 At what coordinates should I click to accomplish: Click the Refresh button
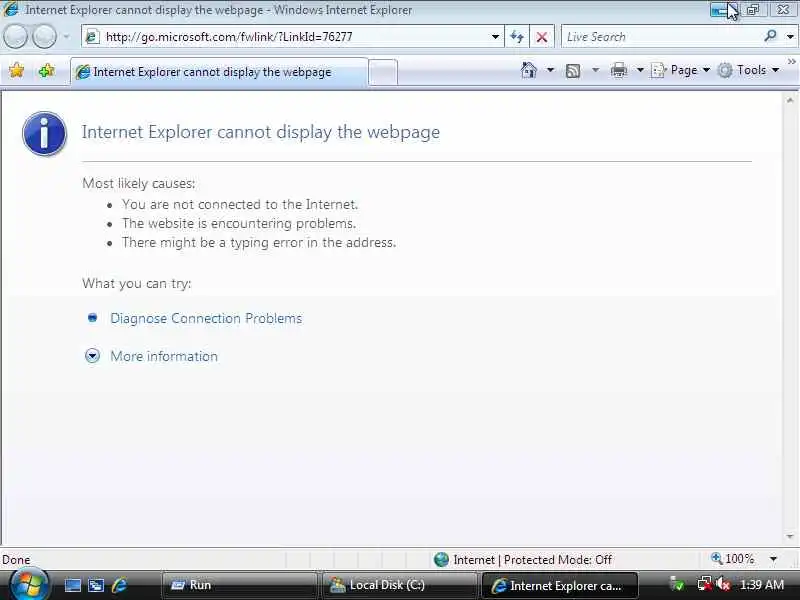coord(517,37)
